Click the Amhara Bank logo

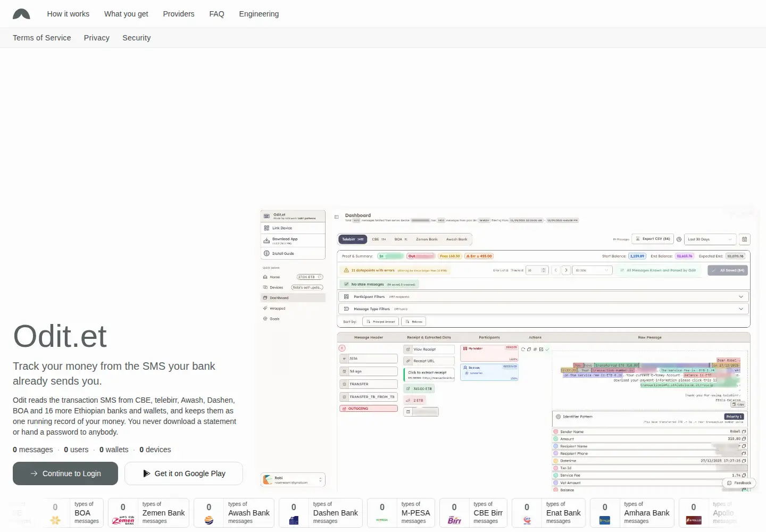coord(605,520)
